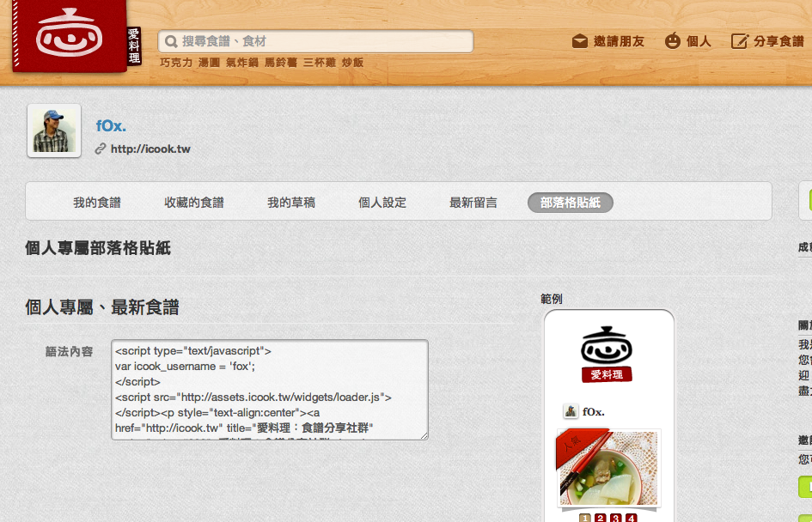
Task: Click the pencil share recipe icon
Action: click(x=739, y=41)
